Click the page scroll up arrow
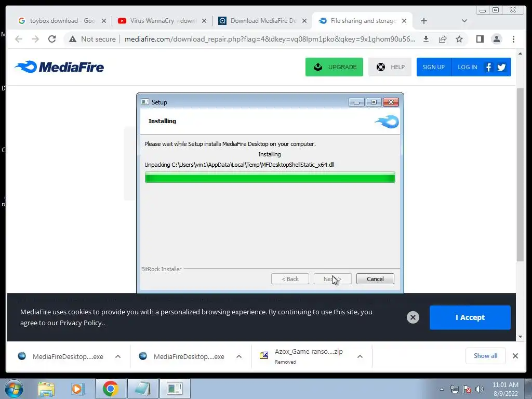This screenshot has height=399, width=532. point(520,54)
